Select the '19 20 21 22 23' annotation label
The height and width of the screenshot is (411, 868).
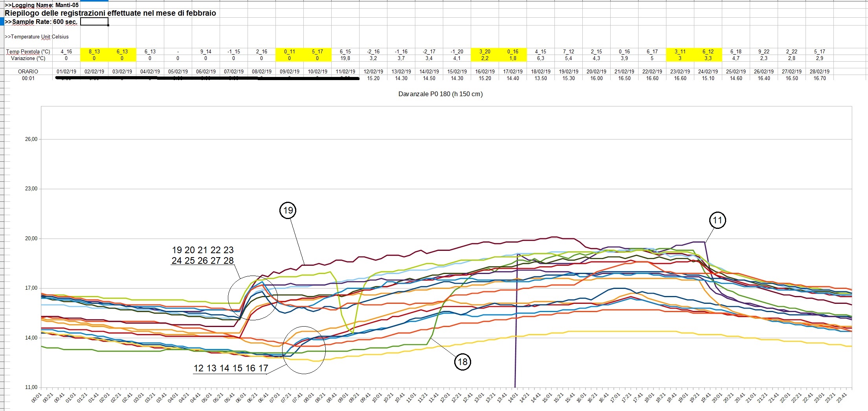point(203,250)
